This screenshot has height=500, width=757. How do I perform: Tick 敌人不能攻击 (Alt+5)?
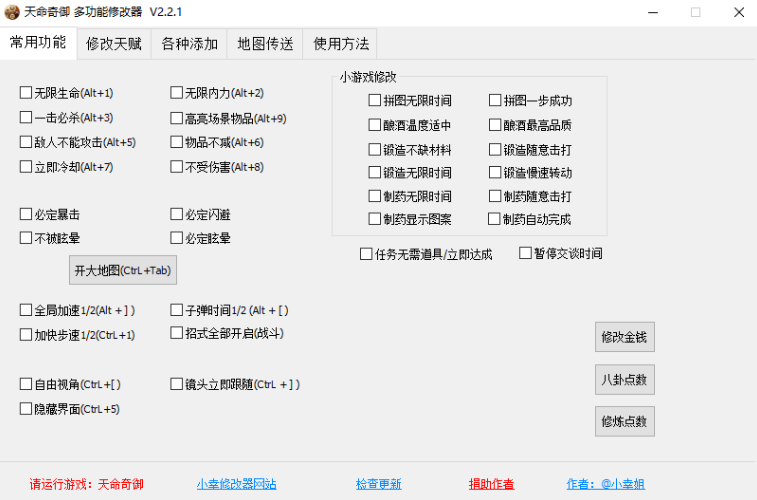pyautogui.click(x=26, y=142)
